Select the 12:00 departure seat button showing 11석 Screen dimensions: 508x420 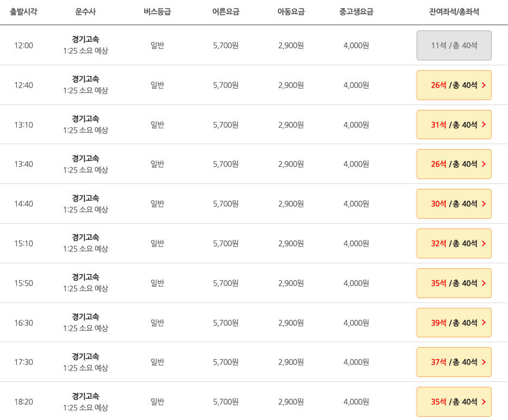(454, 46)
